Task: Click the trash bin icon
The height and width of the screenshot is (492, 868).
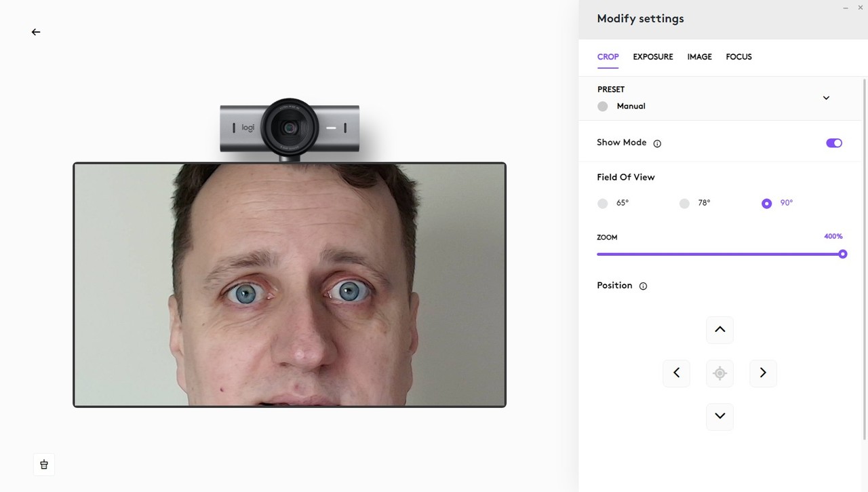Action: (x=44, y=464)
